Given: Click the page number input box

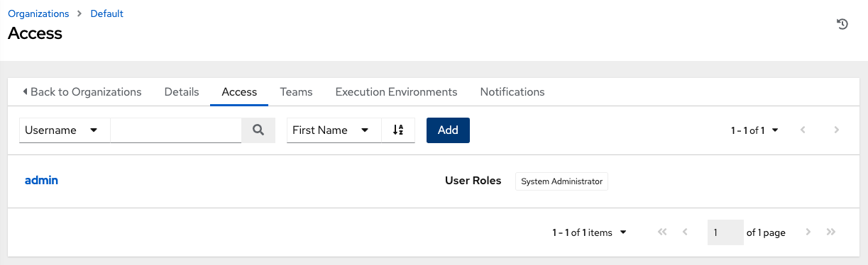Looking at the screenshot, I should point(725,232).
